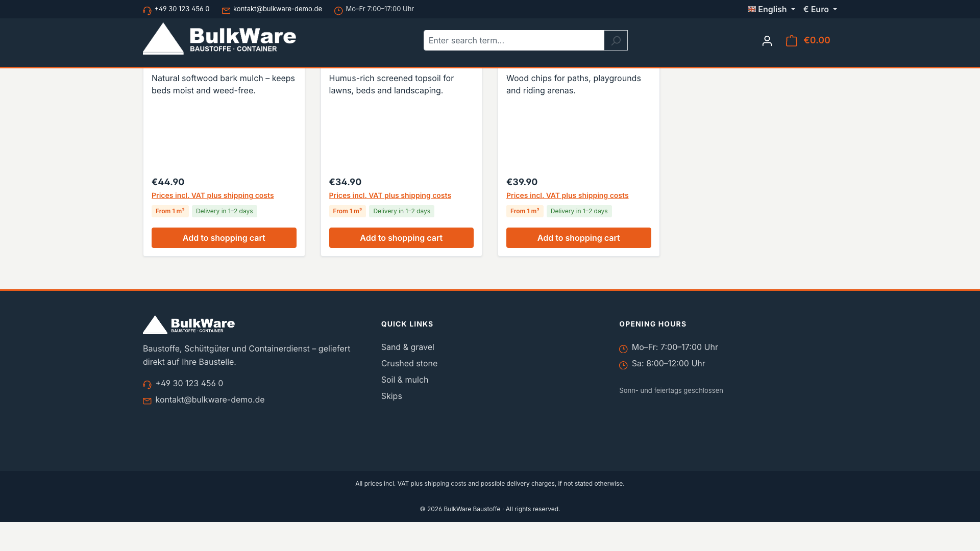This screenshot has width=980, height=551.
Task: Click the headset phone icon in top bar
Action: (147, 11)
